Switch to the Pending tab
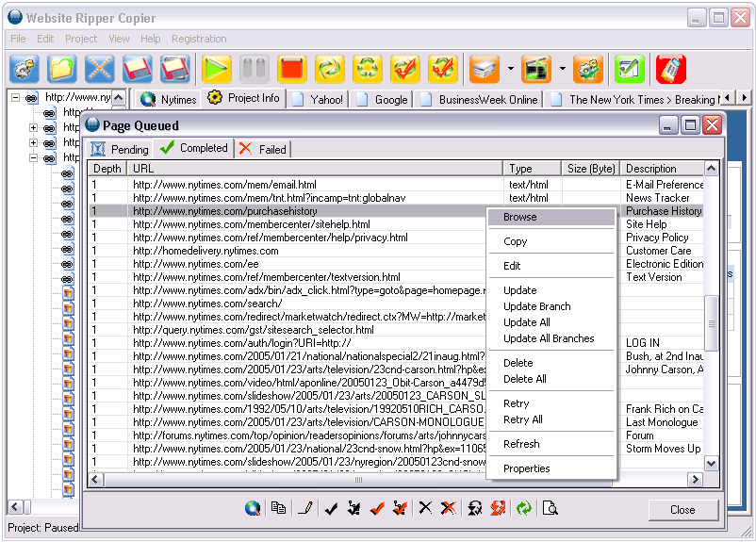Screen dimensions: 756x542 [x=120, y=149]
